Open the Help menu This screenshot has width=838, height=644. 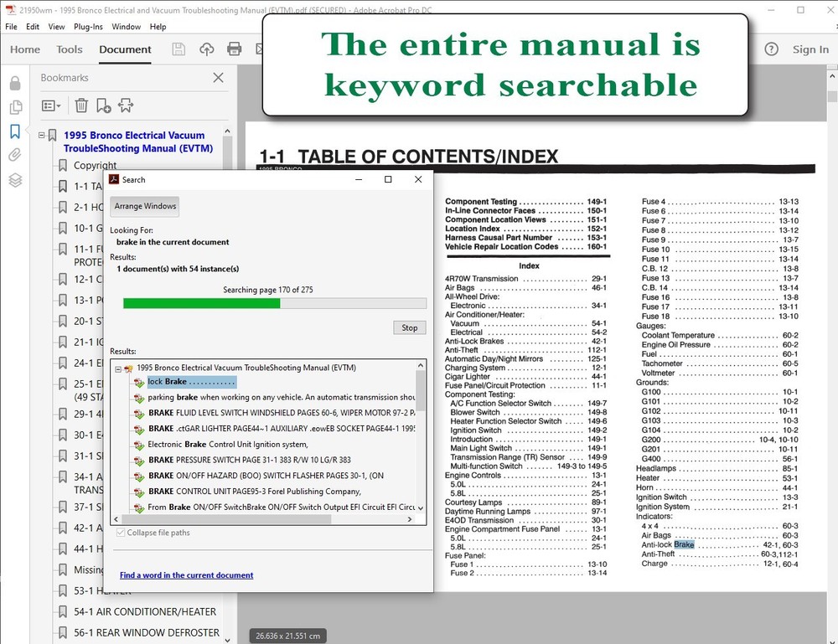158,27
